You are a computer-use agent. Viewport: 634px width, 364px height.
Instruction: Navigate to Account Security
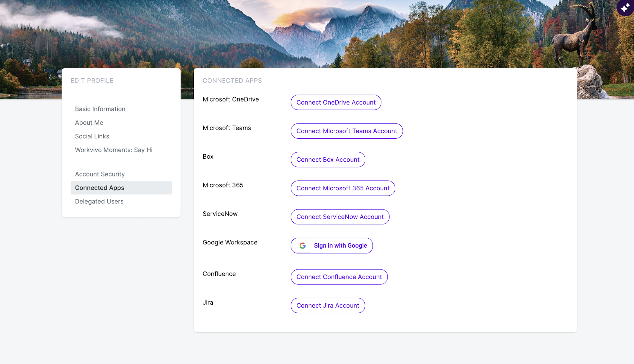click(x=100, y=174)
